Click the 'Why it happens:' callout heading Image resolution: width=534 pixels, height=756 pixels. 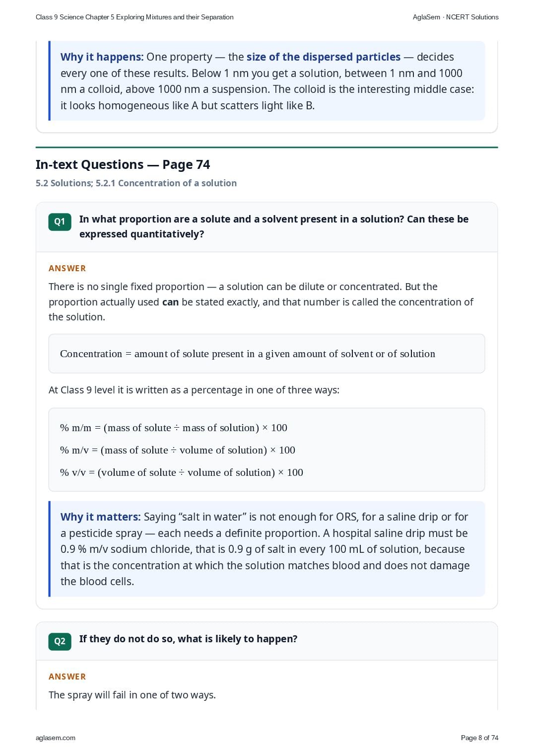pos(102,57)
